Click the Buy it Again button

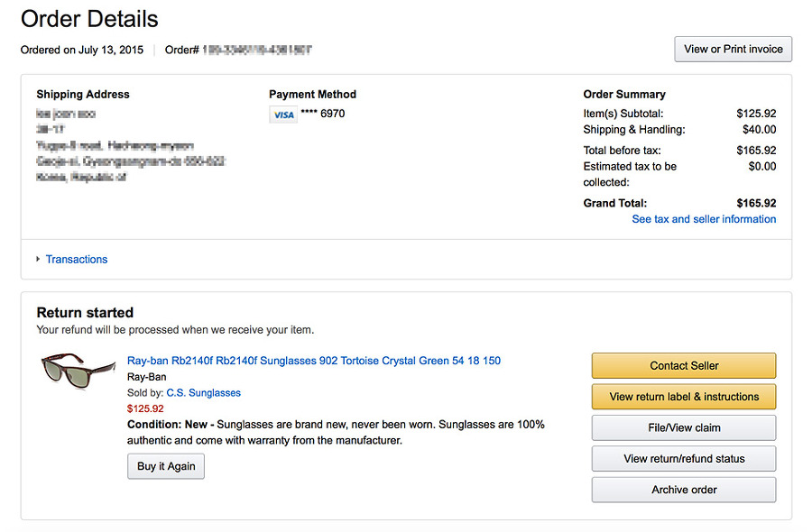[x=166, y=467]
